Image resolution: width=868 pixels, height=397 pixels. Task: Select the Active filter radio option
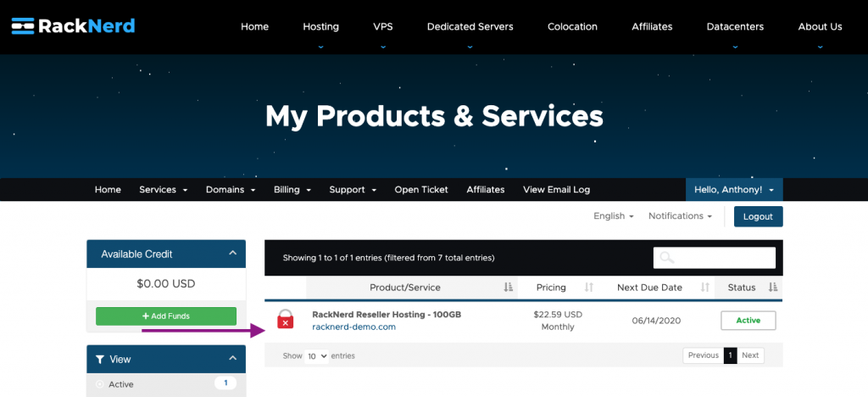click(100, 384)
